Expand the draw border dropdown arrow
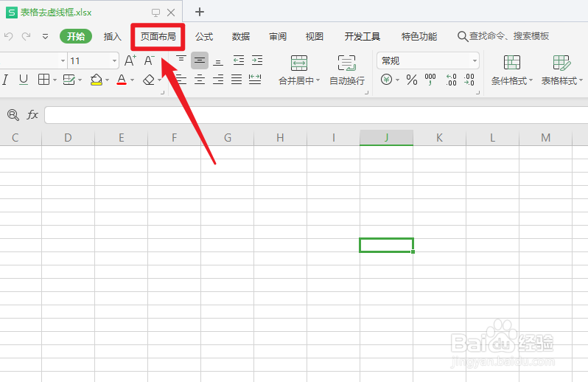588x382 pixels. point(80,80)
